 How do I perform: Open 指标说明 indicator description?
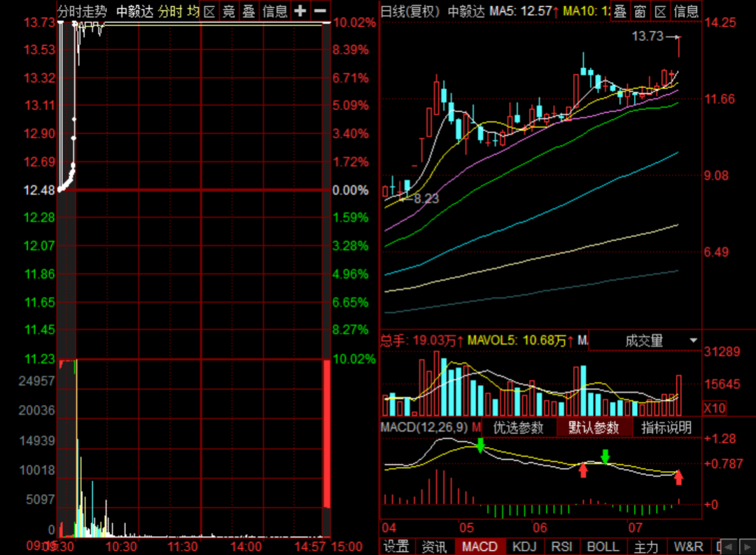666,428
